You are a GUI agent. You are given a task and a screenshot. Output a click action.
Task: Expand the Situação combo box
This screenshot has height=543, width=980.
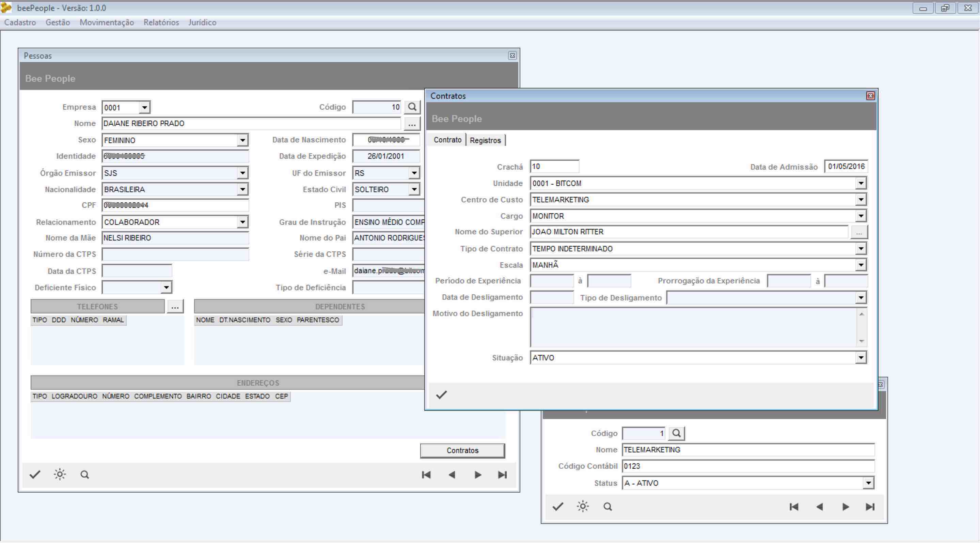click(x=861, y=357)
